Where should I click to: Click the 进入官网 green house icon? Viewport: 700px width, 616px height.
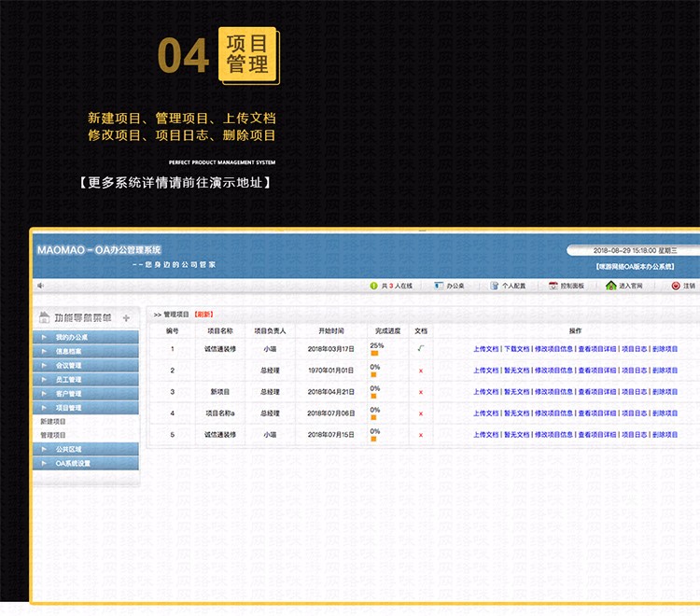tap(610, 286)
